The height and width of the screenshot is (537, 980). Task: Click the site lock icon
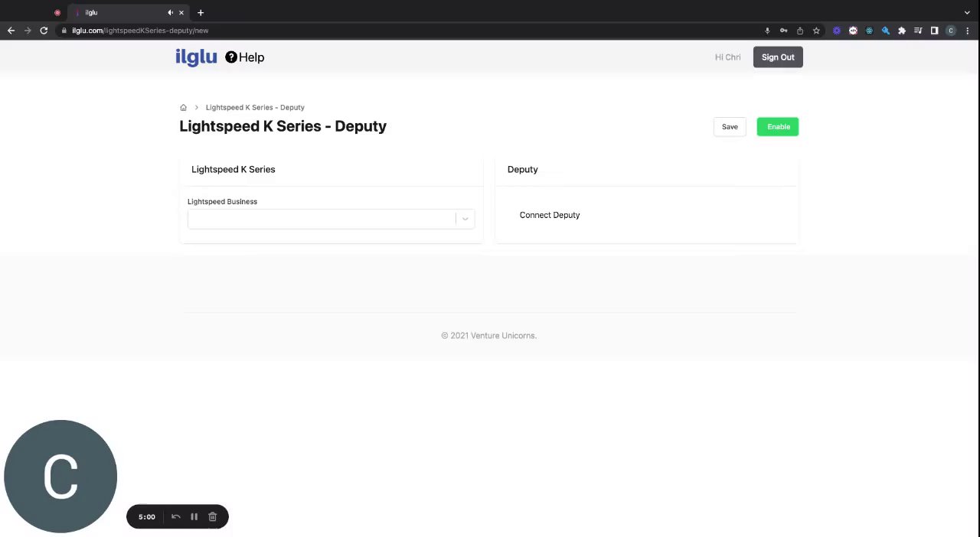(x=64, y=31)
